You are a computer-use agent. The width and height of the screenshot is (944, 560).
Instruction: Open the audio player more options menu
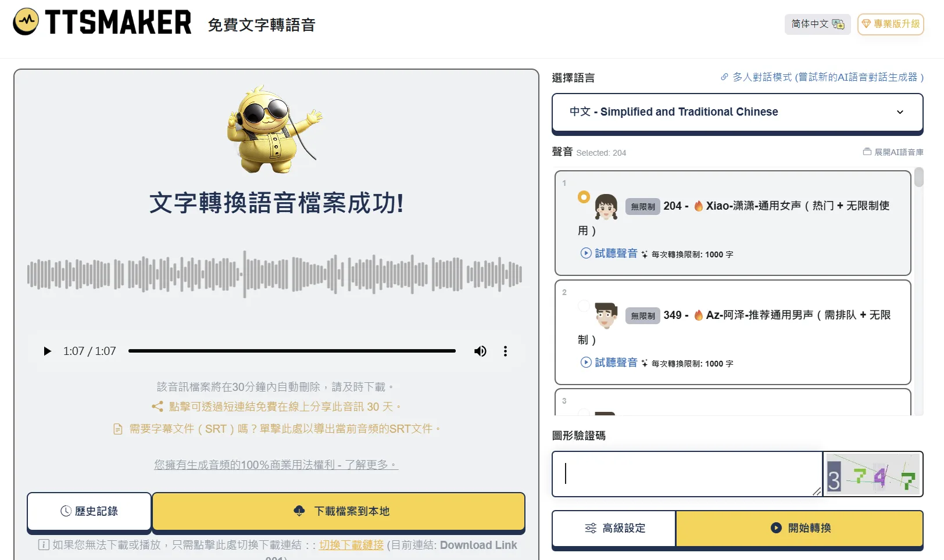(505, 351)
